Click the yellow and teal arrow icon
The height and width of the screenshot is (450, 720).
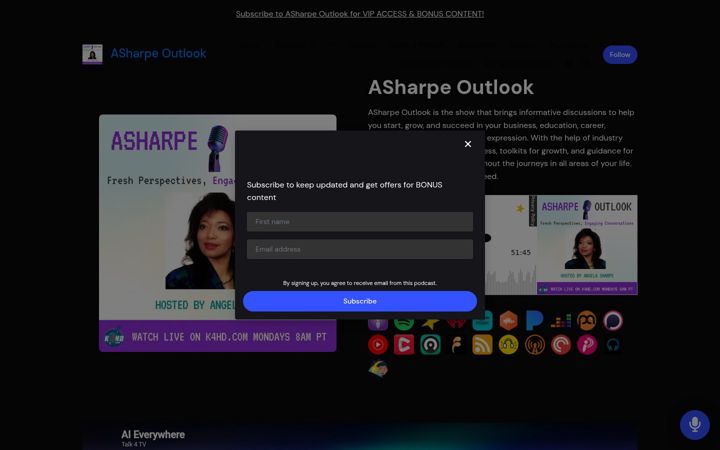(377, 369)
